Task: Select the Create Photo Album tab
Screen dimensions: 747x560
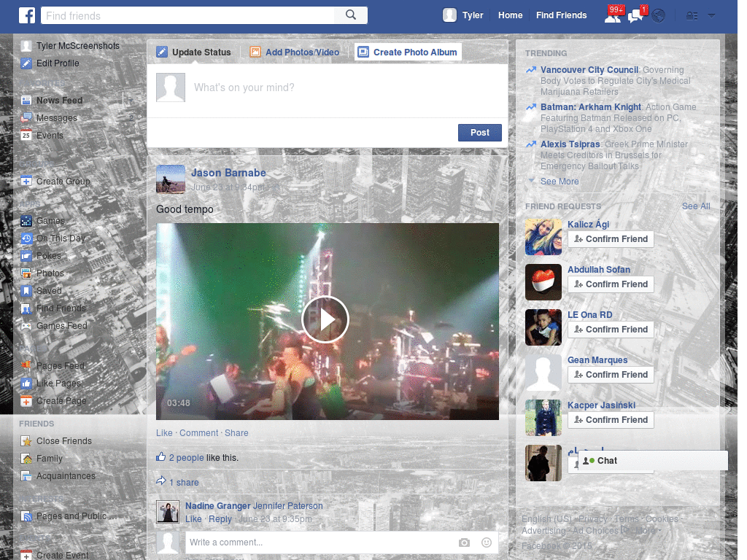Action: (408, 52)
